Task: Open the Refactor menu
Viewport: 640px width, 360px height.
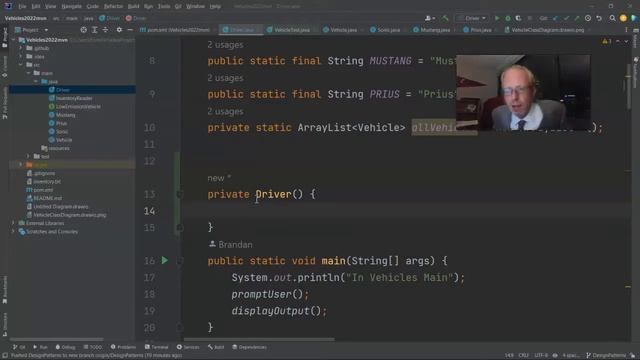Action: 113,6
